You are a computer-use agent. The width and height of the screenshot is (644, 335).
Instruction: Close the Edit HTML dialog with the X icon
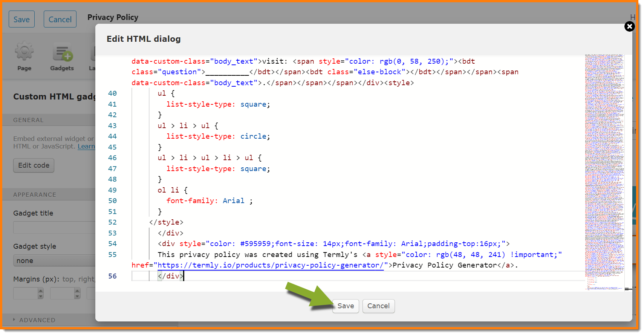(629, 26)
